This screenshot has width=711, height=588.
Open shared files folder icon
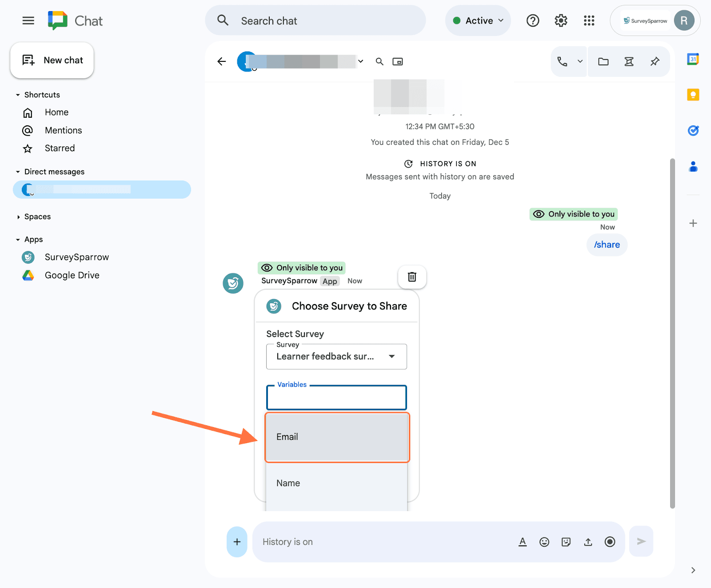point(603,62)
